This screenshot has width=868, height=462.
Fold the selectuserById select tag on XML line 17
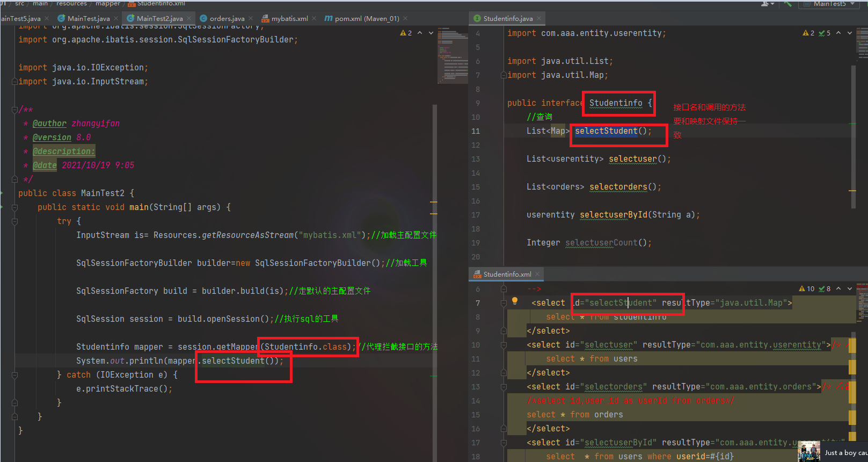click(x=504, y=443)
